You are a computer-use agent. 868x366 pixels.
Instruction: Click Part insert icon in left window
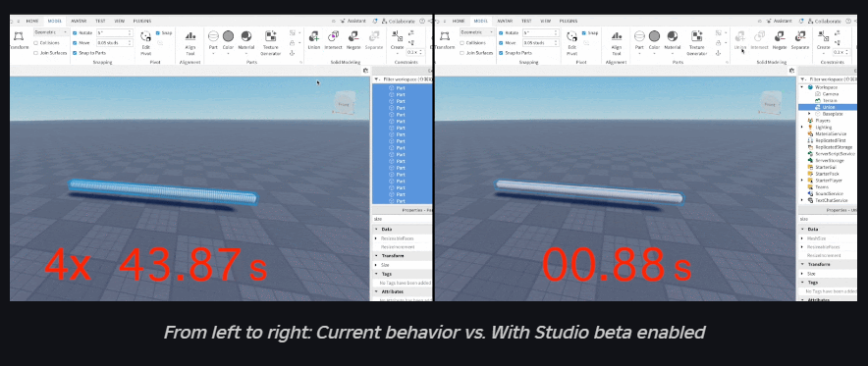coord(213,36)
